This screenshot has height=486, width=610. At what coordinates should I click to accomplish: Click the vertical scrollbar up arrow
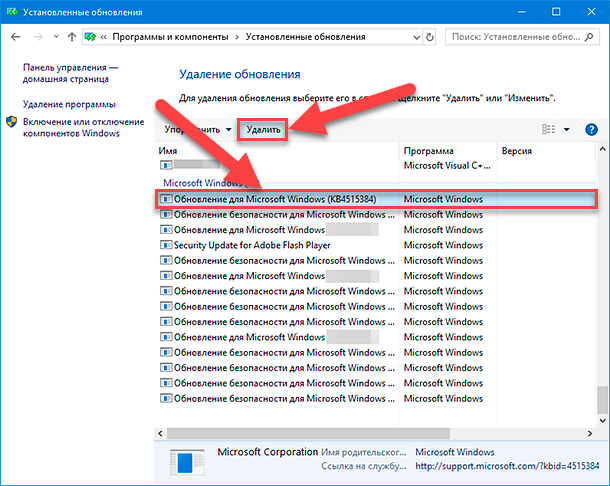click(602, 149)
